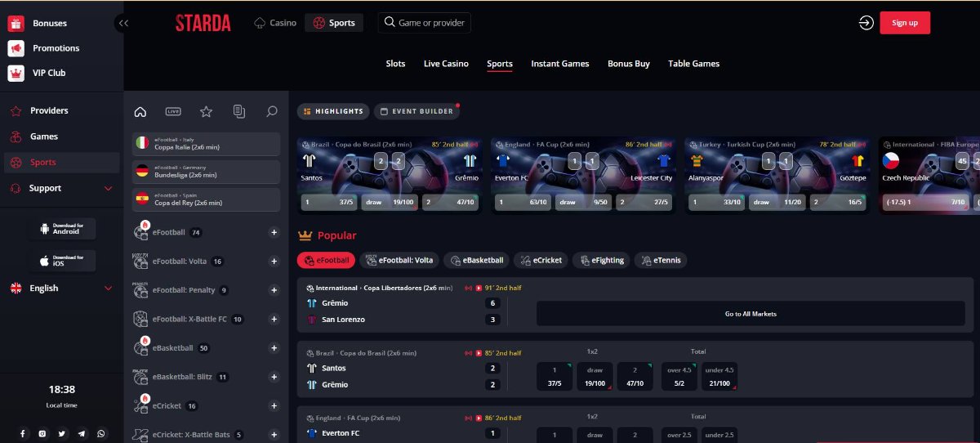The width and height of the screenshot is (980, 443).
Task: Open favorites star icon
Action: coord(206,111)
